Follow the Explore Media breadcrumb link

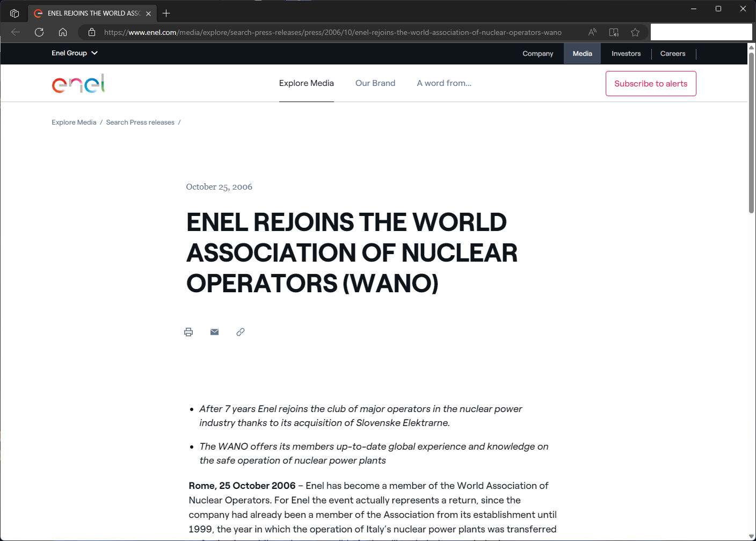pyautogui.click(x=74, y=122)
